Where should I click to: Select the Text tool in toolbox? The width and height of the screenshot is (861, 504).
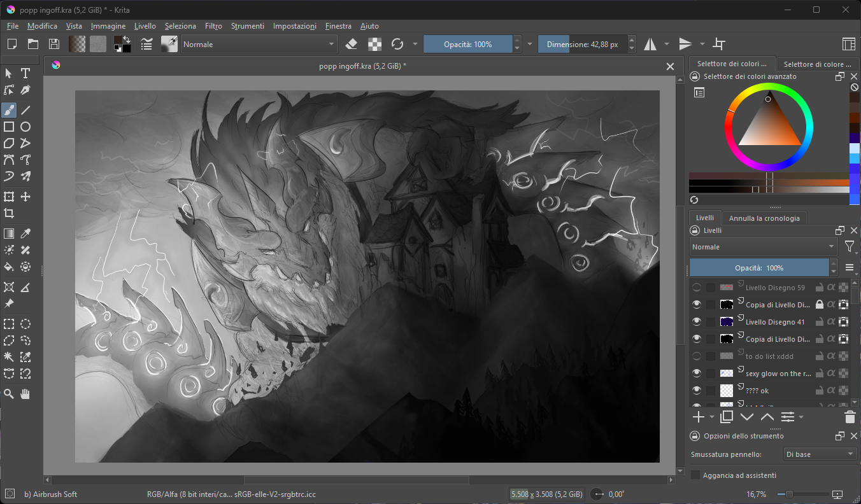coord(25,73)
